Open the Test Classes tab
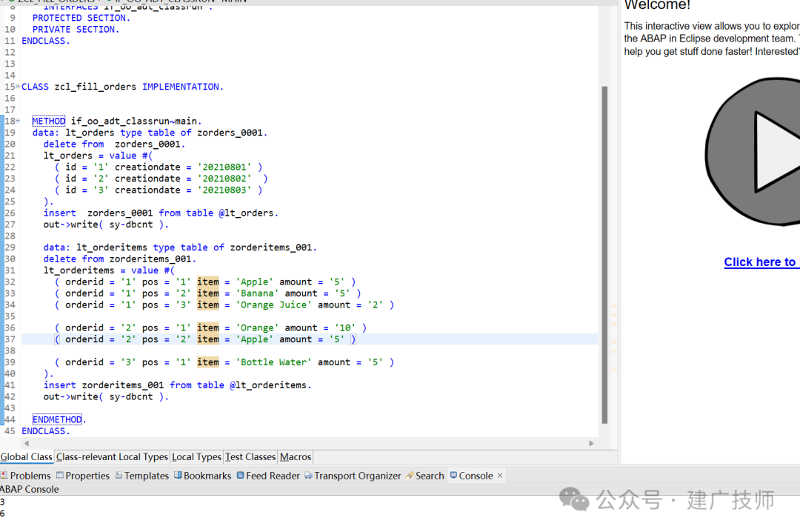800x532 pixels. [x=250, y=457]
